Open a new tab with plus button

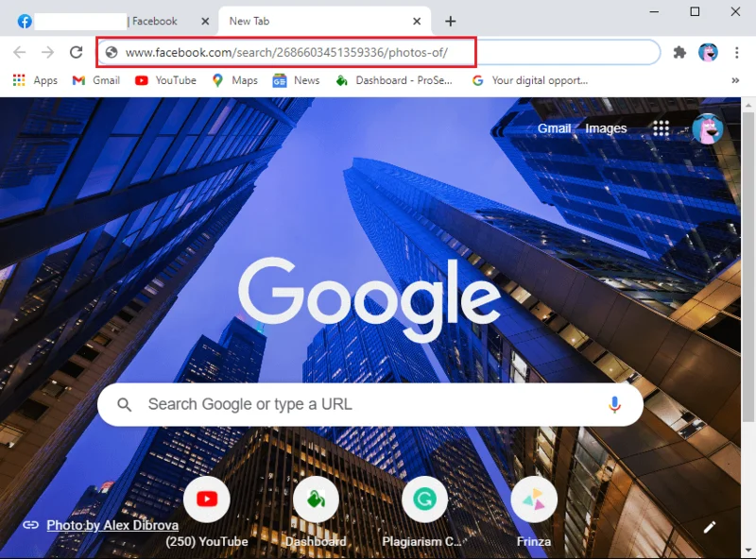(x=451, y=21)
